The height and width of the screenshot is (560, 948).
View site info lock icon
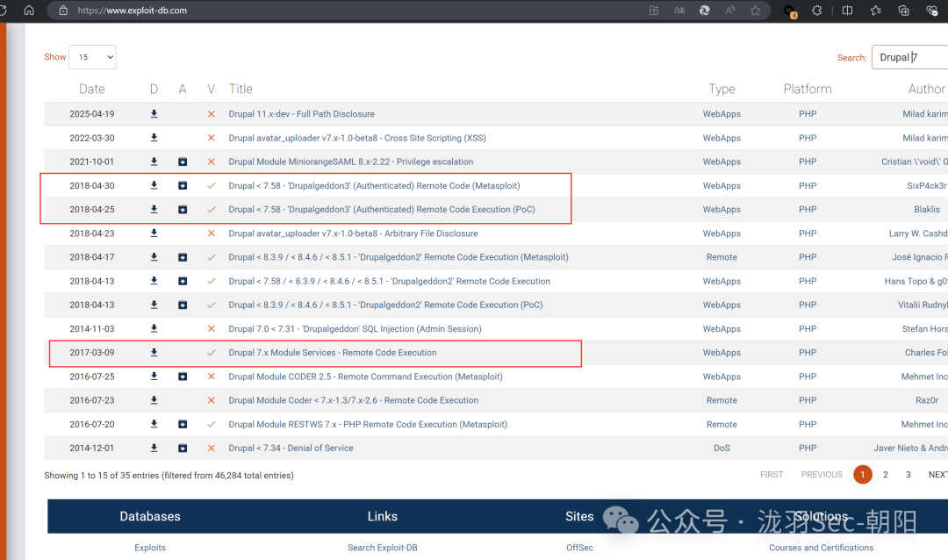coord(63,11)
